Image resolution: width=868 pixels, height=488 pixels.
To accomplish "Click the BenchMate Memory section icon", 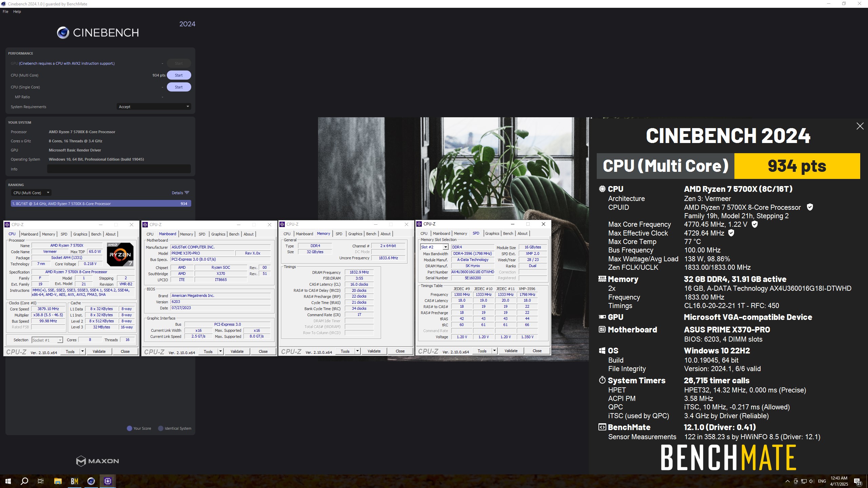I will [x=602, y=279].
